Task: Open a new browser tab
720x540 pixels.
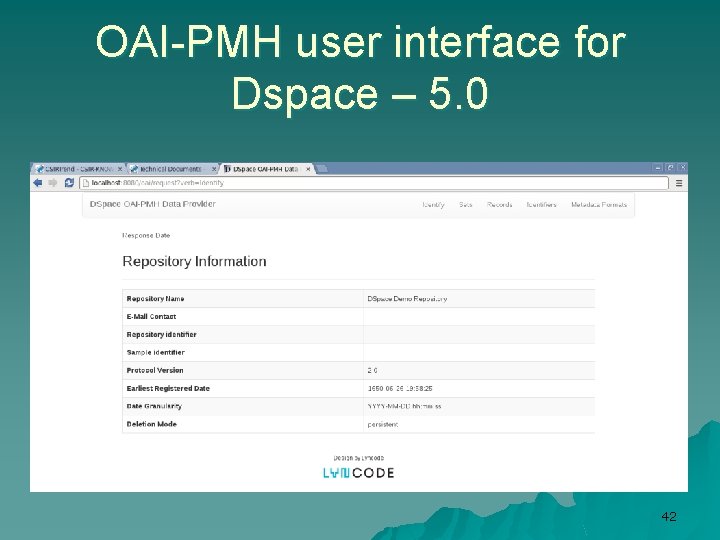Action: (x=322, y=169)
